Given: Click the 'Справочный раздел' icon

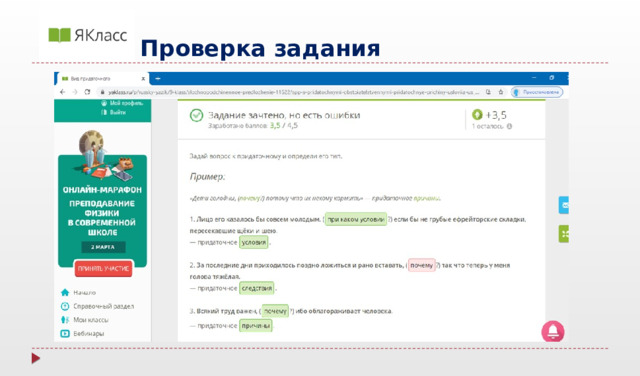Looking at the screenshot, I should 64,306.
